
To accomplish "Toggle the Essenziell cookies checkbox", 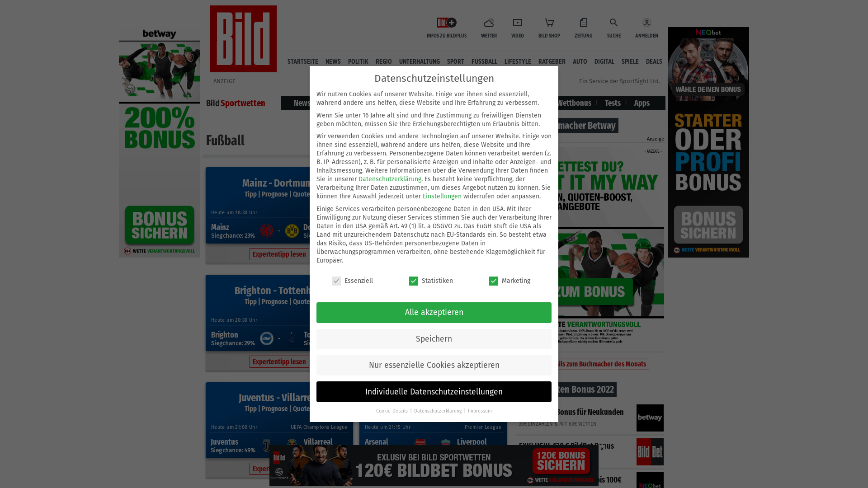I will coord(336,281).
